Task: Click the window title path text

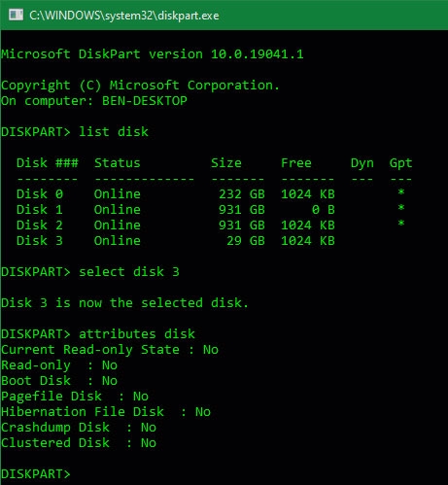Action: tap(124, 16)
